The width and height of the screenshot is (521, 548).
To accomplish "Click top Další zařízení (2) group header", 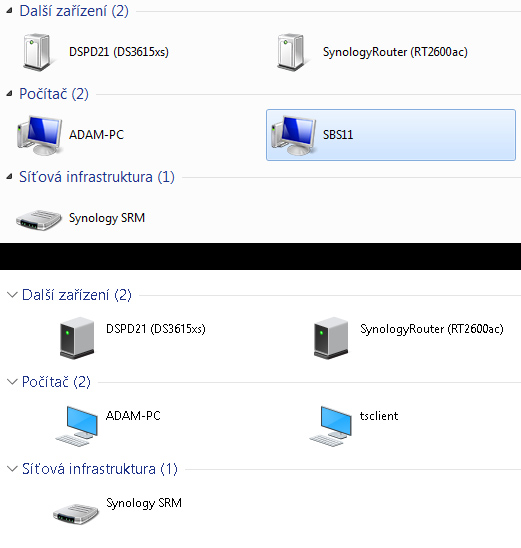I will point(74,11).
